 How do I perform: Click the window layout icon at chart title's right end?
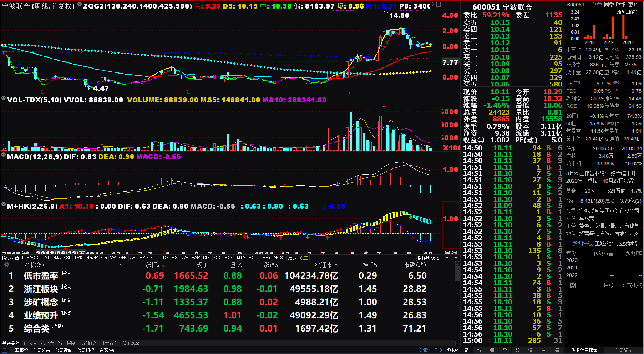[x=439, y=4]
